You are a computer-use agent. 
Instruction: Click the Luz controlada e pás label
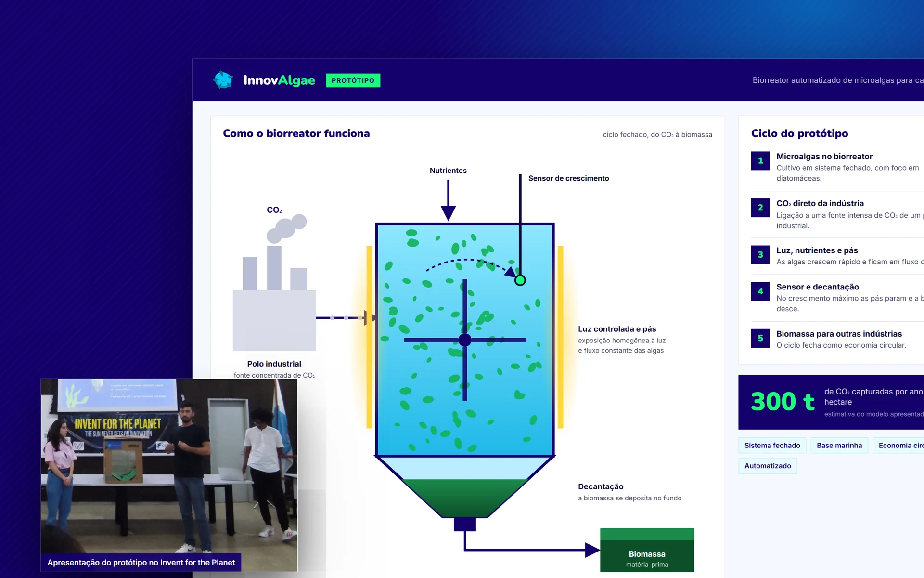[x=617, y=329]
